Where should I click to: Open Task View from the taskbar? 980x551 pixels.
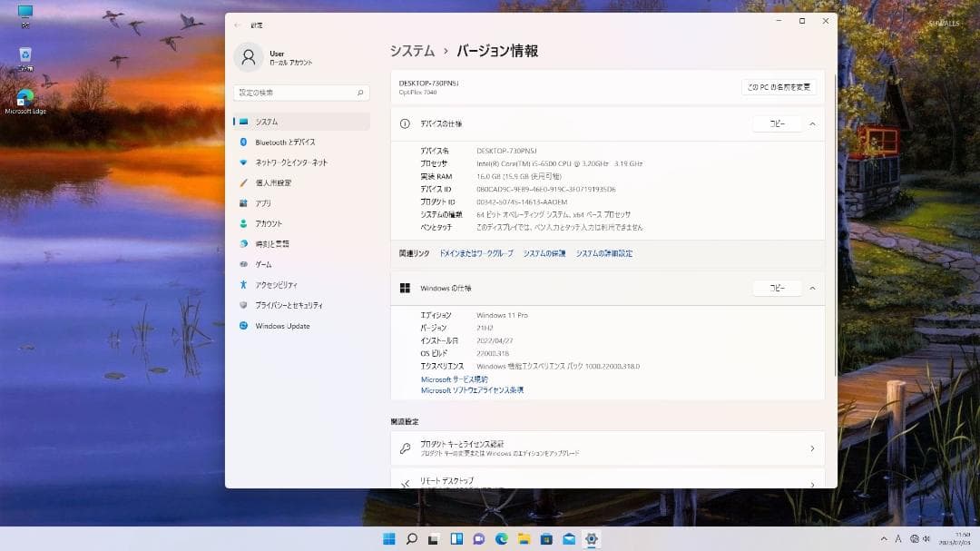[455, 538]
